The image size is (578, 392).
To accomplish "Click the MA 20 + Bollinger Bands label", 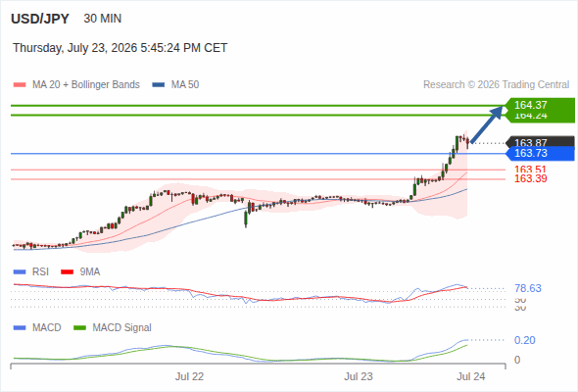I will coord(86,85).
